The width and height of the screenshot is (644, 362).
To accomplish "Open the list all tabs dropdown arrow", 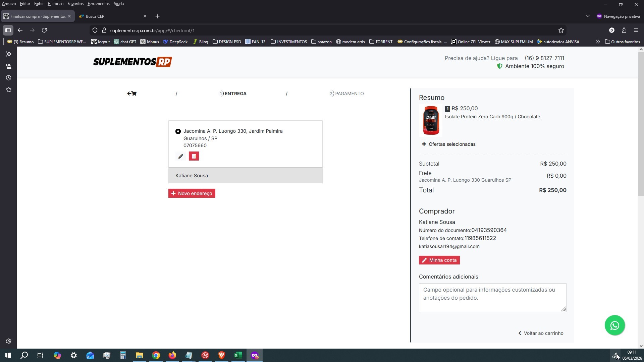I will (587, 16).
